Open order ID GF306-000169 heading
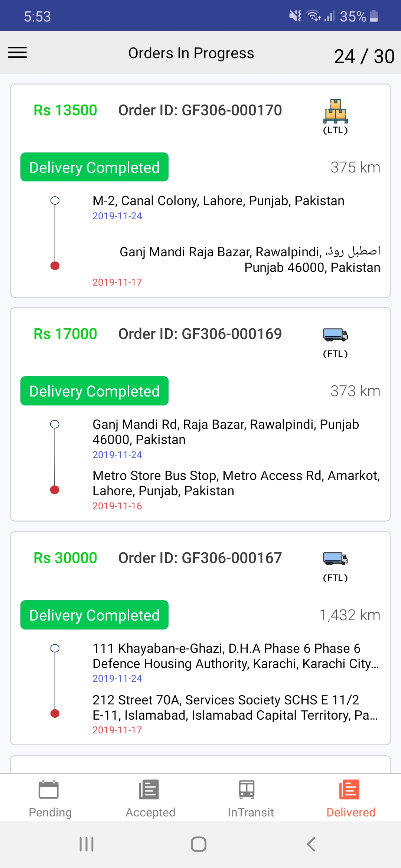The width and height of the screenshot is (401, 868). [x=200, y=334]
